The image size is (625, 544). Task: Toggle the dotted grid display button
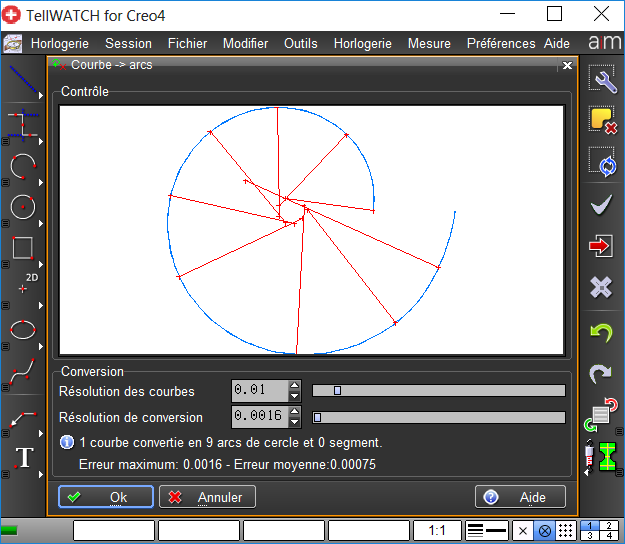coord(564,531)
